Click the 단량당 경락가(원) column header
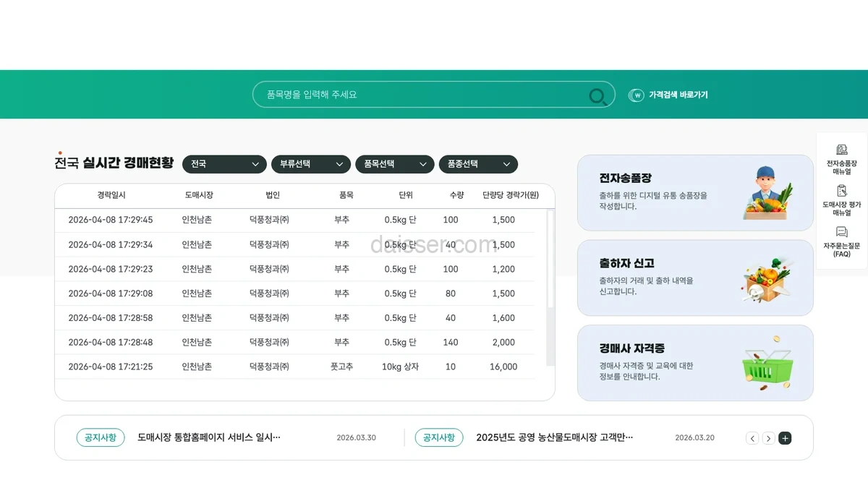 click(x=511, y=195)
